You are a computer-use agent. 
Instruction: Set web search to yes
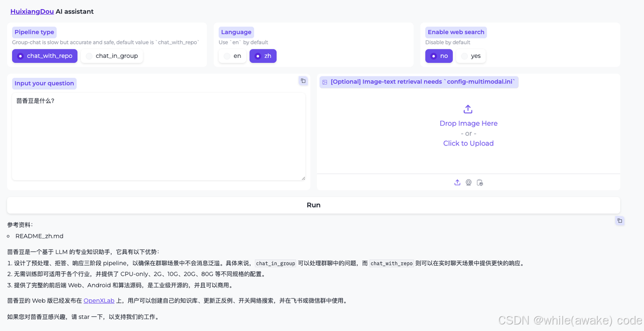pos(471,56)
